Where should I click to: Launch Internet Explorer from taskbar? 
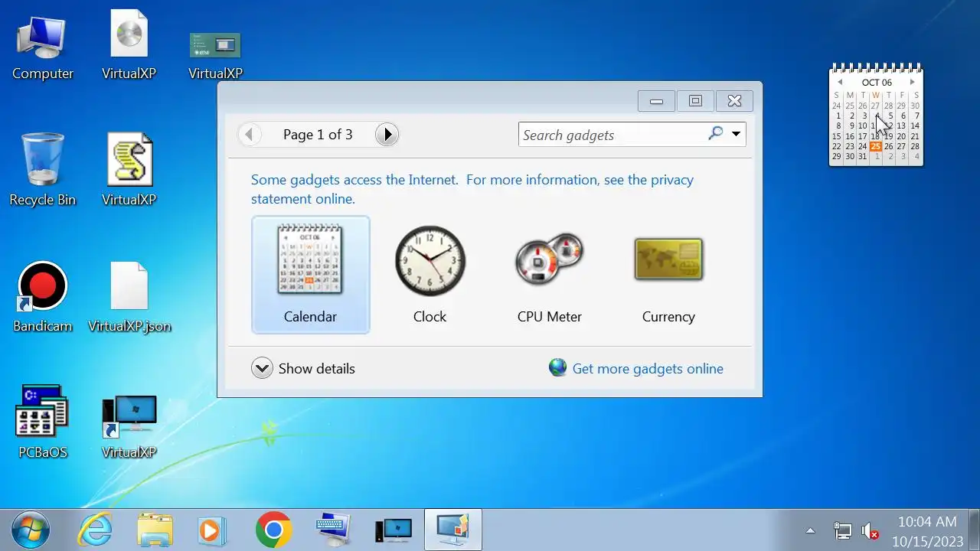pyautogui.click(x=96, y=530)
